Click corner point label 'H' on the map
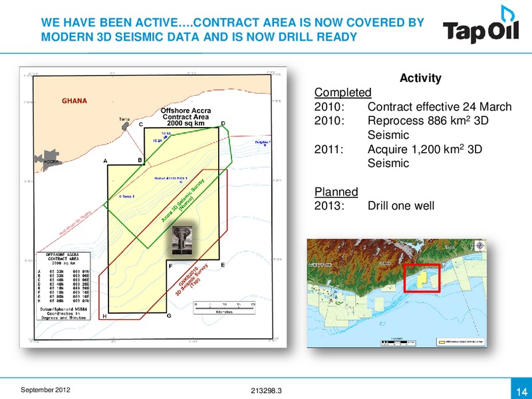 click(x=104, y=317)
